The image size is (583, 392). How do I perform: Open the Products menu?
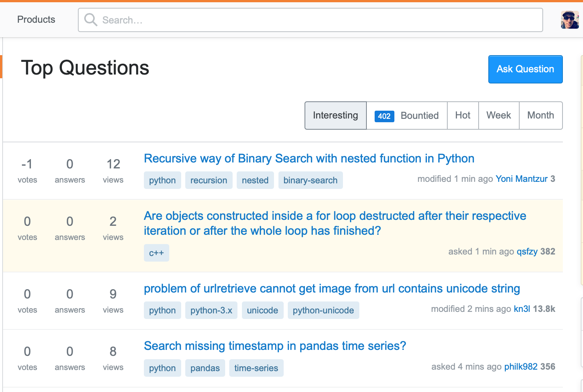click(x=36, y=19)
